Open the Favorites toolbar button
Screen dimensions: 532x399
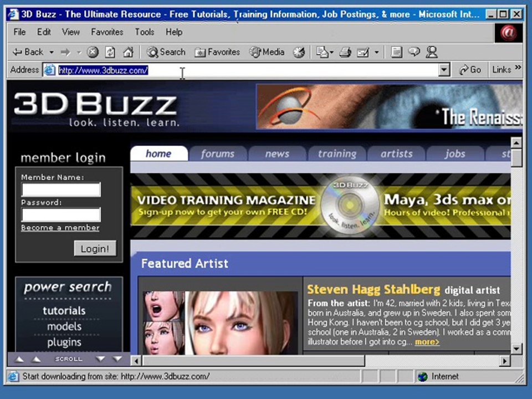[x=217, y=52]
